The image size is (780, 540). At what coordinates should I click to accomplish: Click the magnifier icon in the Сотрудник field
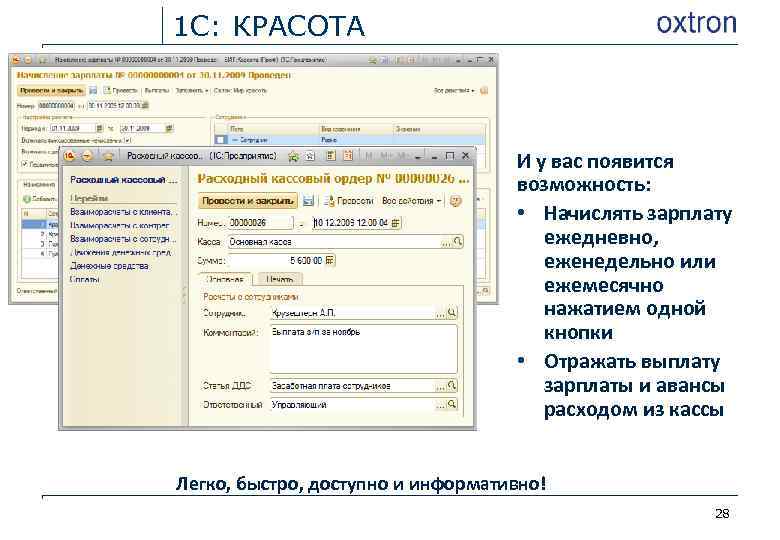click(452, 313)
